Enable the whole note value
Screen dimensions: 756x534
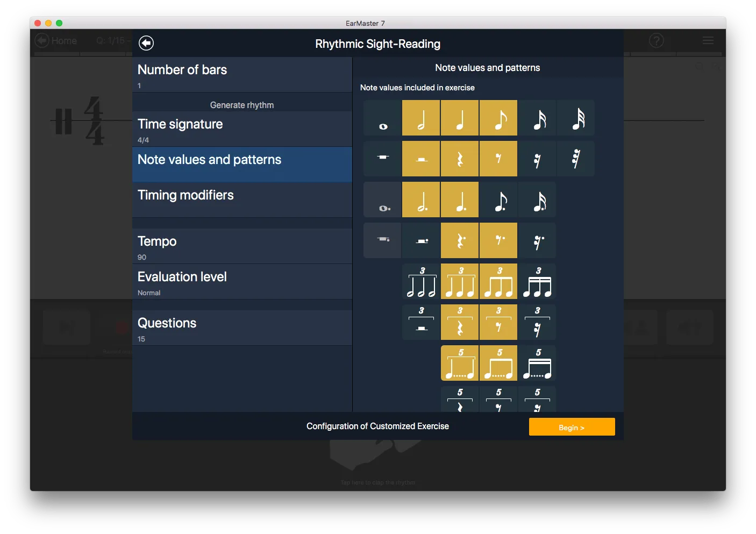pos(382,117)
